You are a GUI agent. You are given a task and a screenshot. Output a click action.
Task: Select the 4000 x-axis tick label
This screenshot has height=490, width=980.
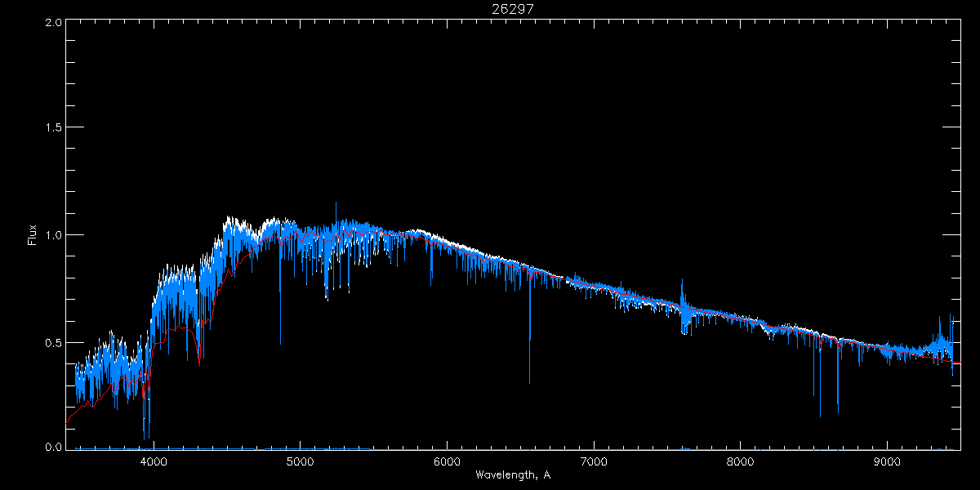pyautogui.click(x=154, y=461)
